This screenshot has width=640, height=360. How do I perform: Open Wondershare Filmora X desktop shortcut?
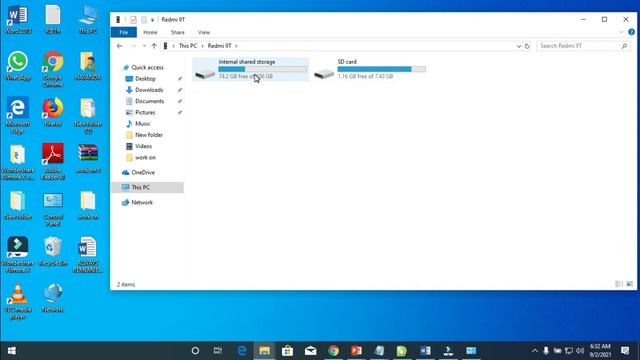point(18,255)
